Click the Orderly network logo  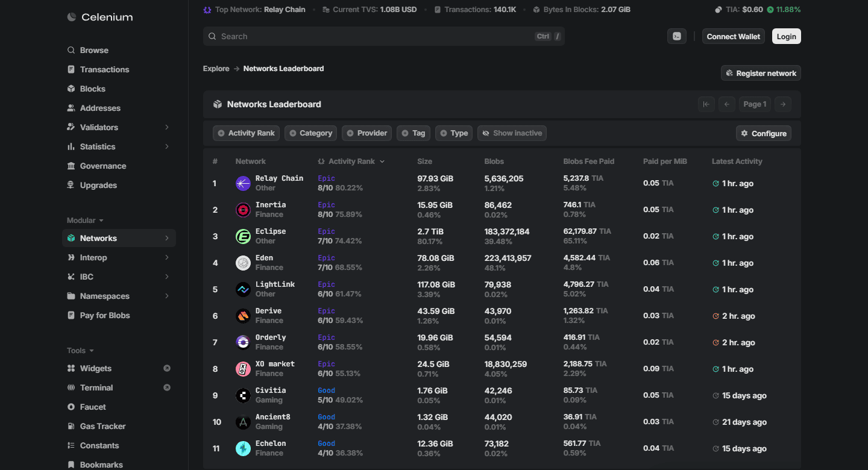point(243,342)
